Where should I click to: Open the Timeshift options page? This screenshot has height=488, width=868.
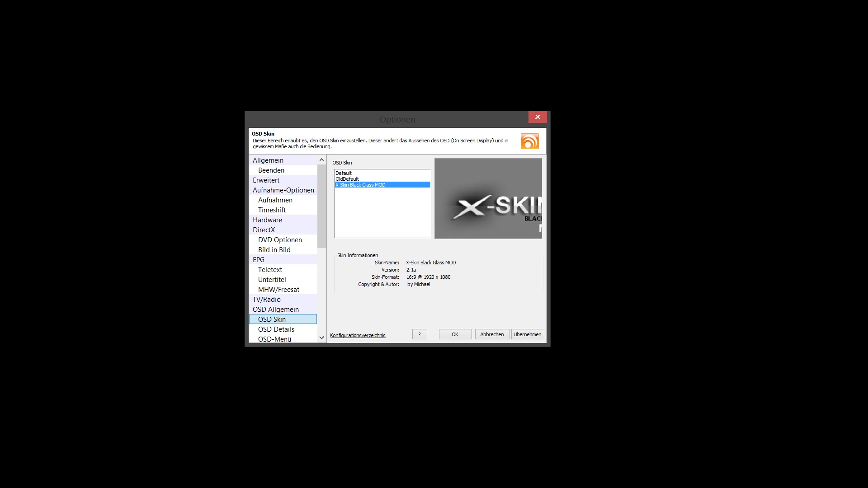click(x=272, y=210)
